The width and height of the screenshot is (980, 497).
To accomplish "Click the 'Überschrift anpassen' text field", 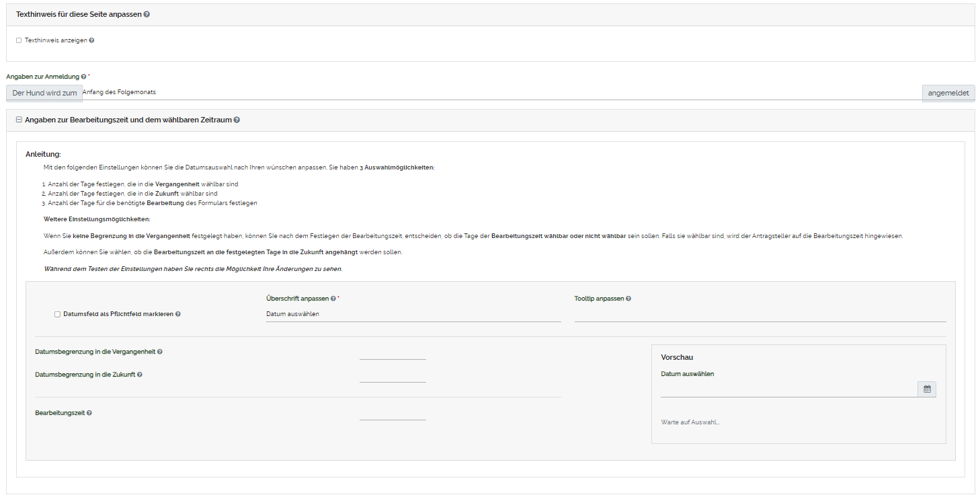I will [x=413, y=314].
